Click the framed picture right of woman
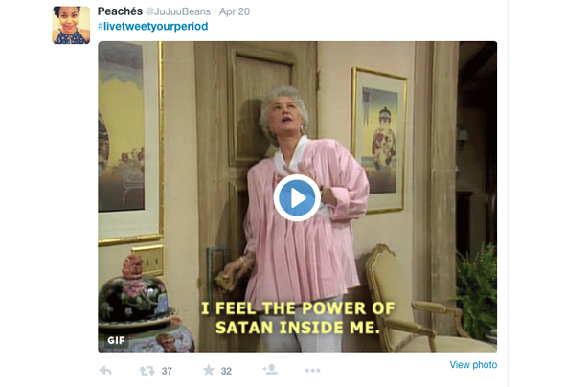Image resolution: width=588 pixels, height=387 pixels. (x=378, y=141)
